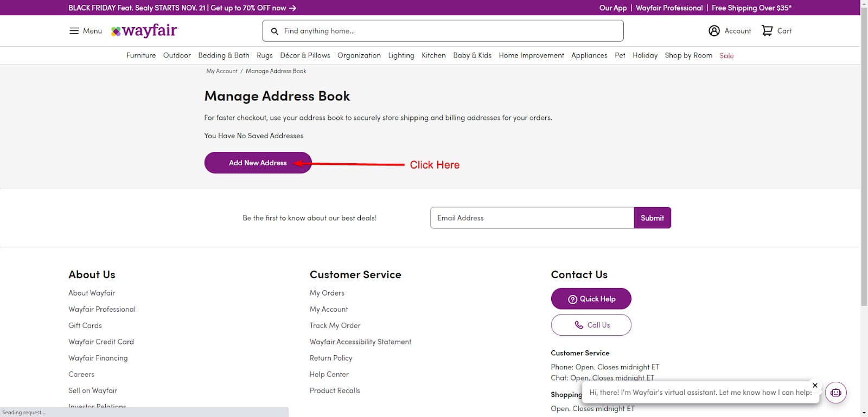868x417 pixels.
Task: Open Wayfair Financing footer link
Action: pos(98,358)
